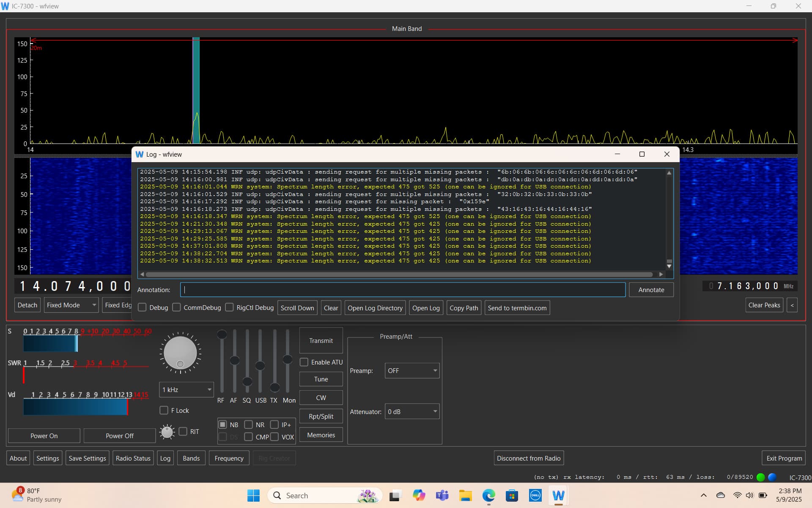Select the wfview taskbar icon
812x508 pixels.
[x=558, y=495]
